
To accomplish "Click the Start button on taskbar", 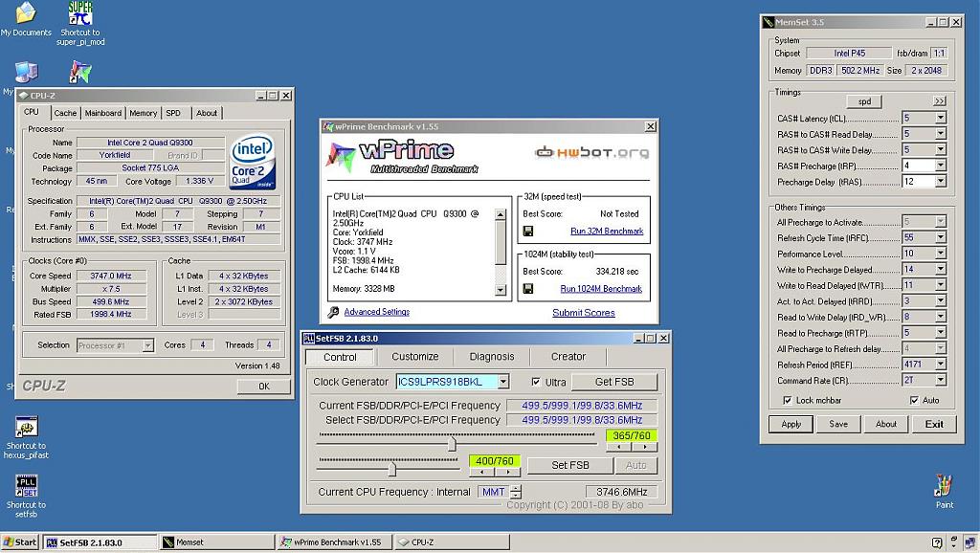I will click(x=20, y=542).
